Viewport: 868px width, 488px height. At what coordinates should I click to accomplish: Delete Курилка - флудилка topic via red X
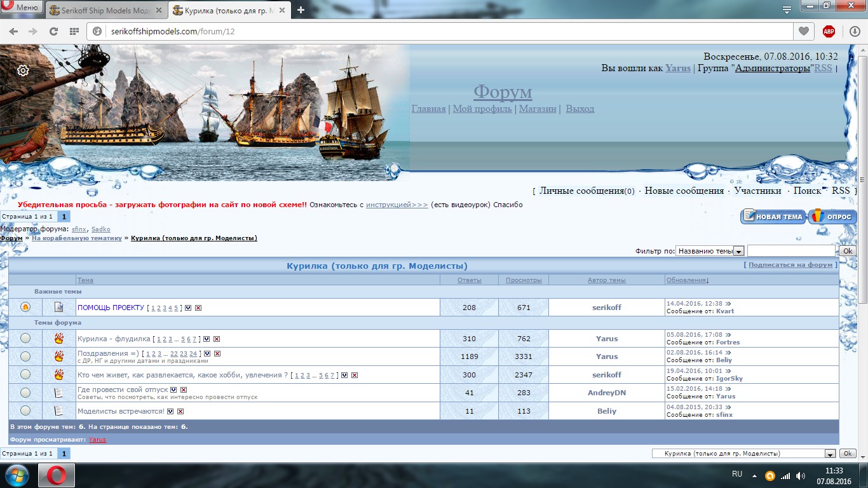pos(217,339)
